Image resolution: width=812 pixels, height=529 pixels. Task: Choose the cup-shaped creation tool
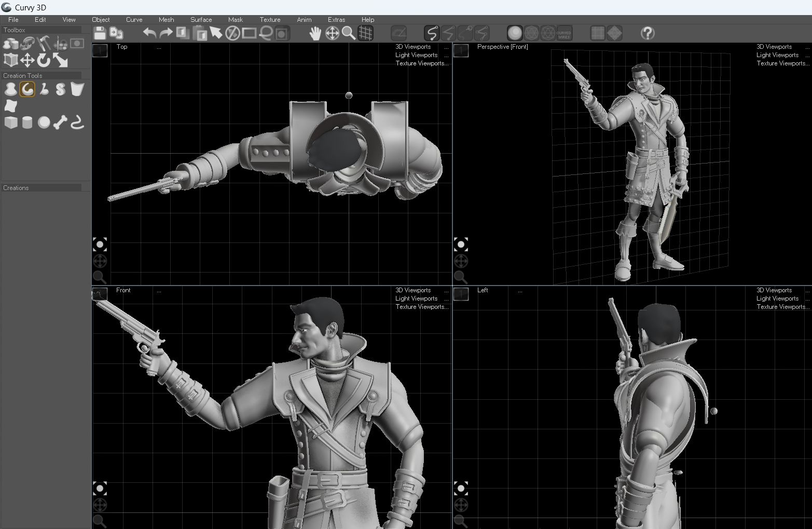pos(77,89)
